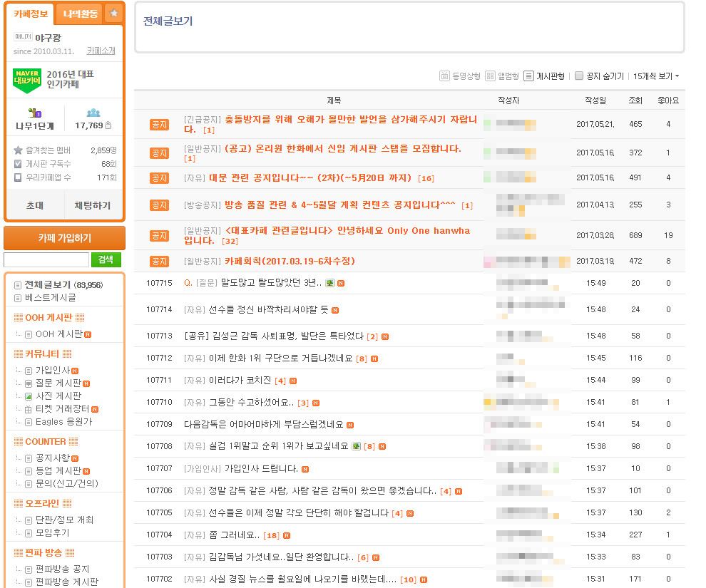Image resolution: width=706 pixels, height=588 pixels.
Task: Click the 나무1단계 cafe rank icon
Action: point(34,113)
